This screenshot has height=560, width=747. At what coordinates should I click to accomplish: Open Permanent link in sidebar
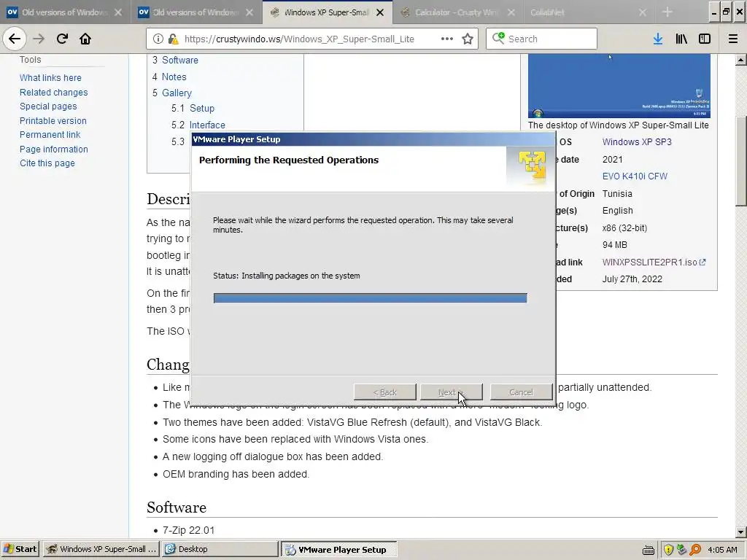pos(50,135)
